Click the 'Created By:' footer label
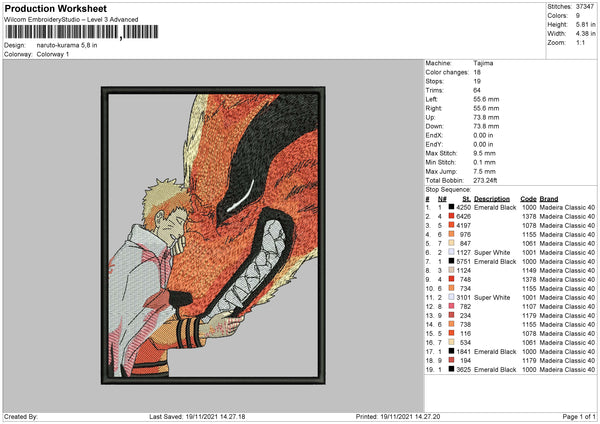This screenshot has width=600, height=424. 21,417
